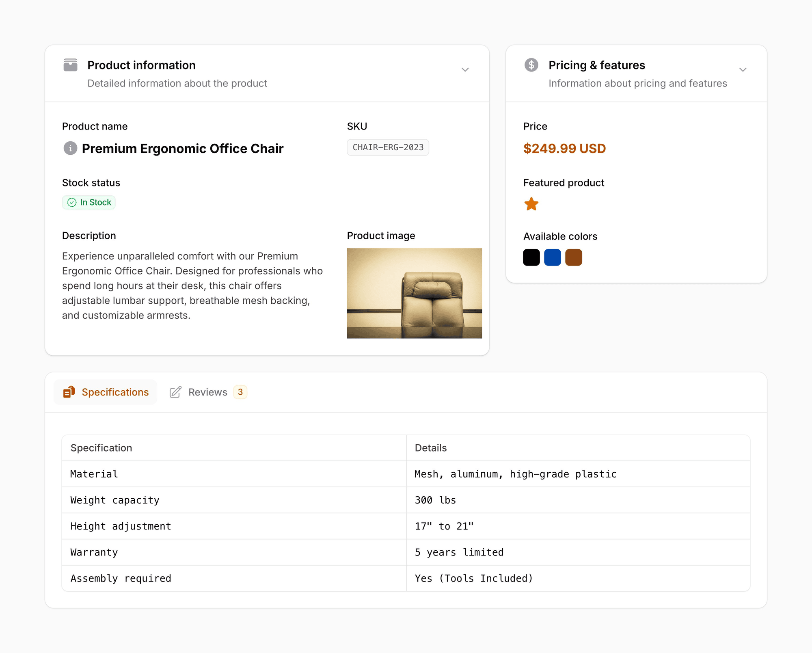The width and height of the screenshot is (812, 653).
Task: Click the In Stock checkmark icon
Action: pyautogui.click(x=72, y=202)
